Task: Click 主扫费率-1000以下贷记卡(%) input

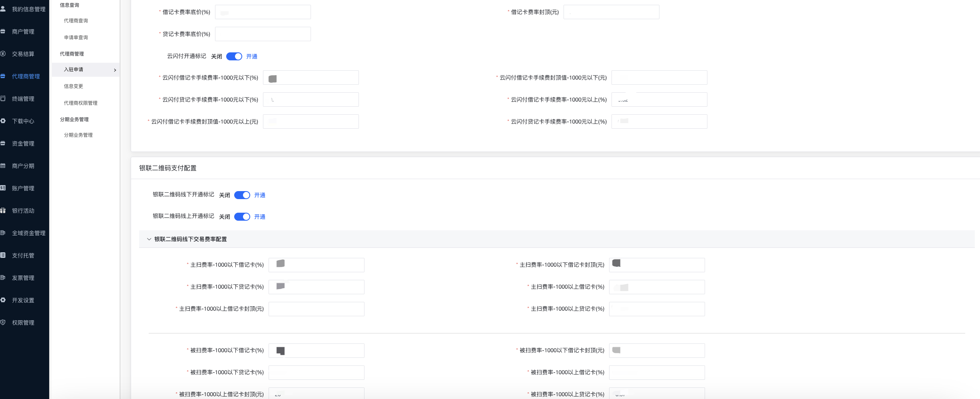Action: click(317, 287)
